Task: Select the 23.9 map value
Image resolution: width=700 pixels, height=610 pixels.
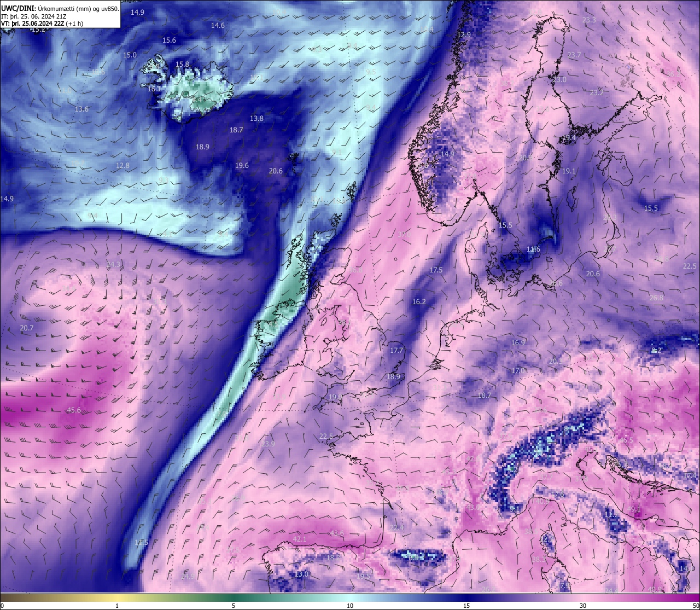Action: coord(268,444)
